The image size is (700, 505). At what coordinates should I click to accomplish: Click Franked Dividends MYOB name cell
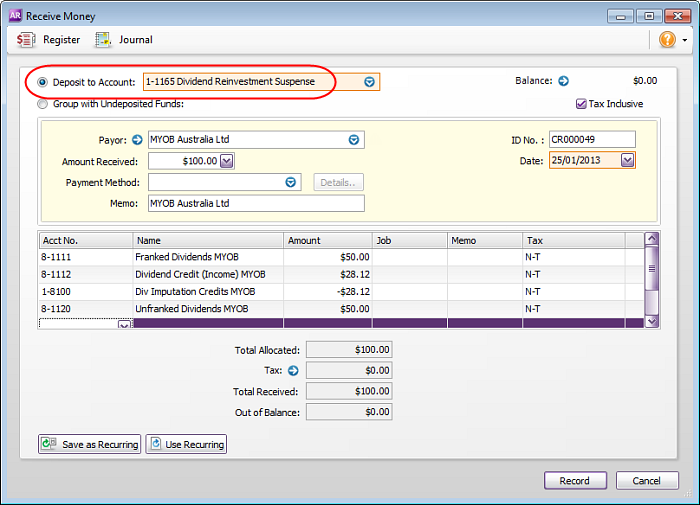coord(208,257)
